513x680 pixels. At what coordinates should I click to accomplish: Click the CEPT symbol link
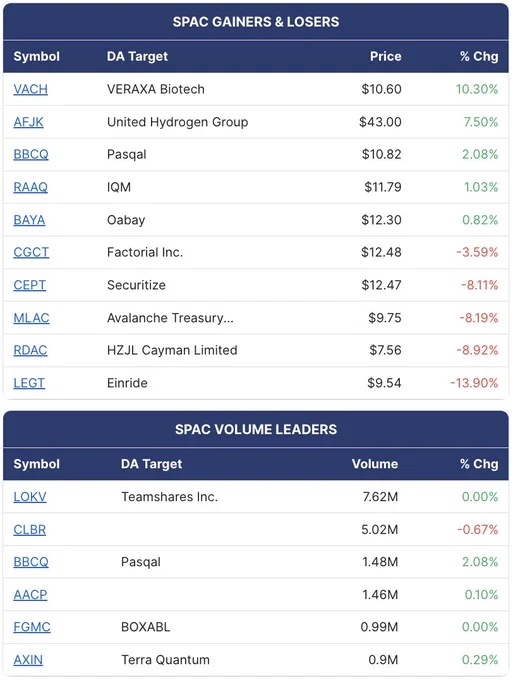(29, 285)
